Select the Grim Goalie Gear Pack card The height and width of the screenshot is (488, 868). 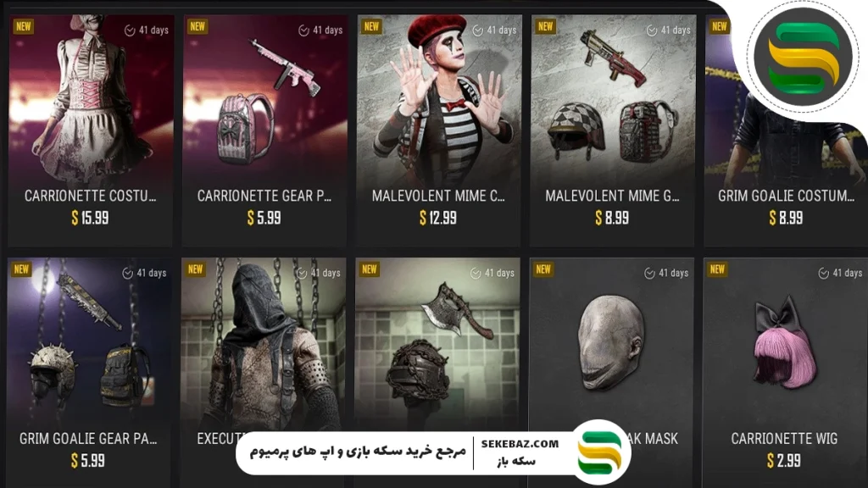(89, 372)
